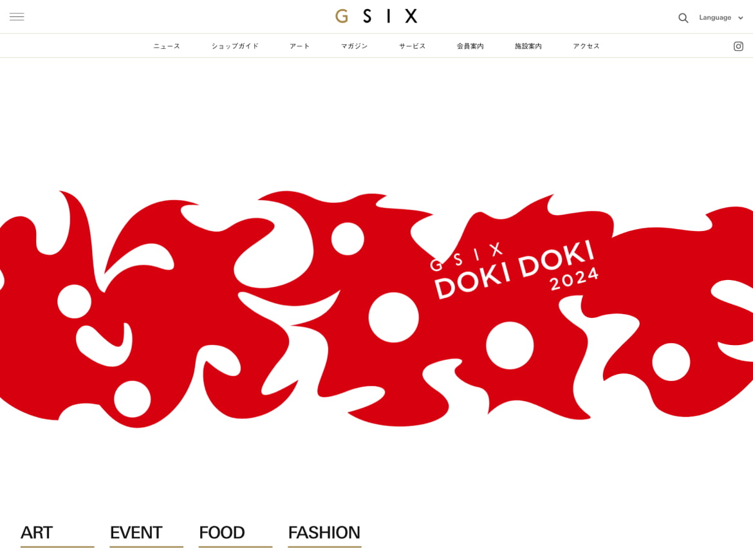Switch to the ART tab
This screenshot has height=560, width=753.
57,534
